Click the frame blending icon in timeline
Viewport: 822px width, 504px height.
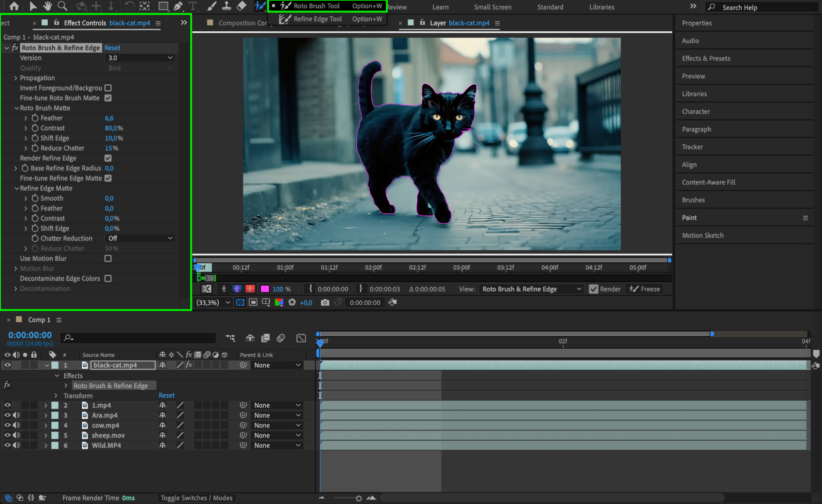(265, 338)
